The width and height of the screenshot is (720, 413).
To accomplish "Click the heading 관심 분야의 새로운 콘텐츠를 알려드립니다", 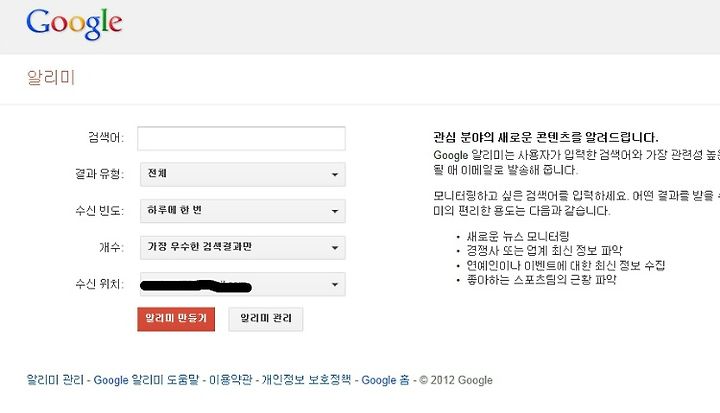I will [546, 137].
